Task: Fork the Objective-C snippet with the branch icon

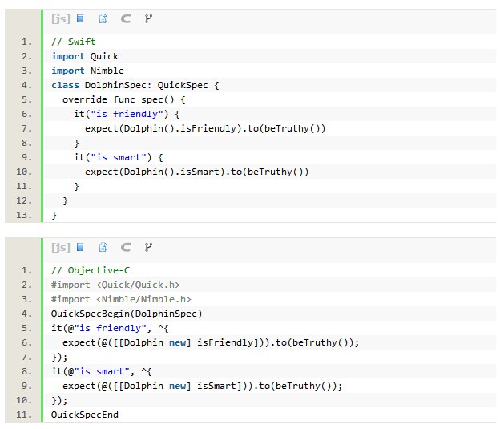Action: (x=148, y=247)
